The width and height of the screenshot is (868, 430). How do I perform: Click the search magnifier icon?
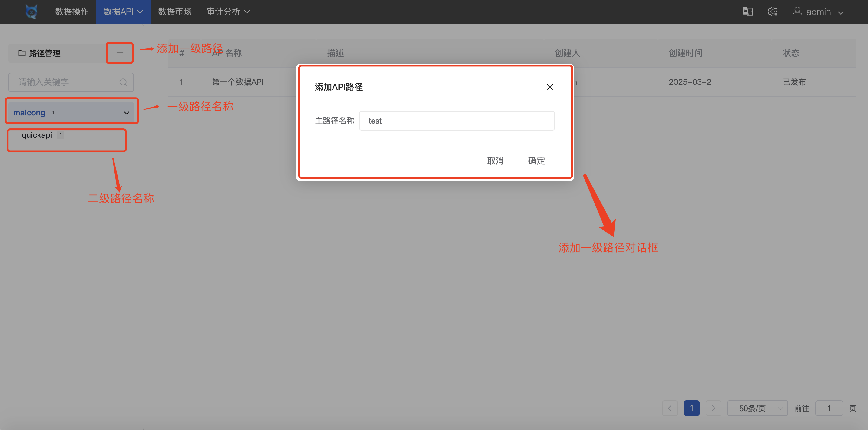pos(123,82)
